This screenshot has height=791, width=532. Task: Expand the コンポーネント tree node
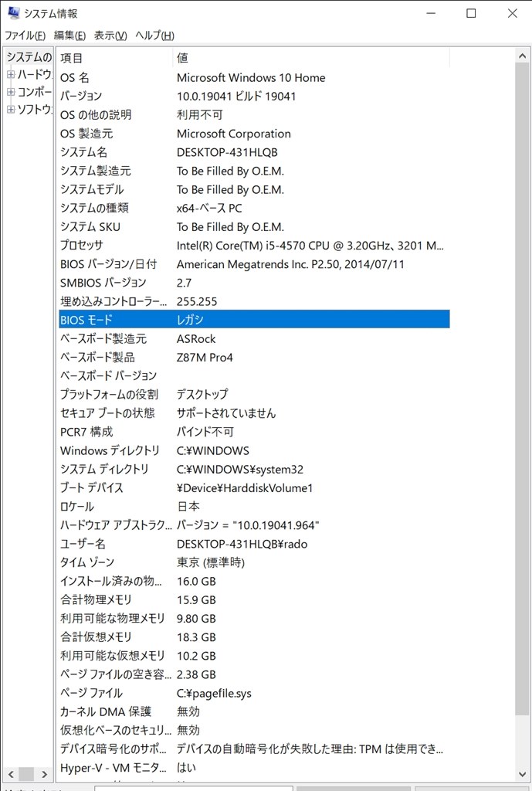point(11,92)
